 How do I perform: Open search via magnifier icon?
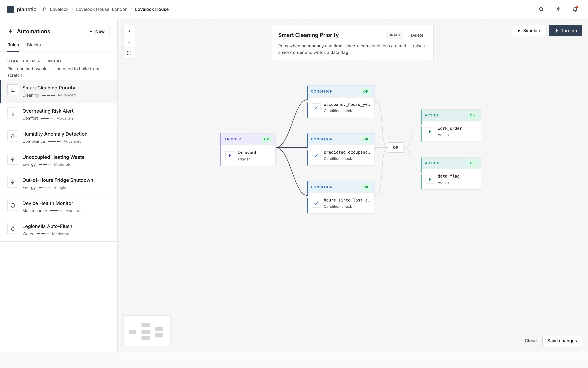click(x=541, y=9)
